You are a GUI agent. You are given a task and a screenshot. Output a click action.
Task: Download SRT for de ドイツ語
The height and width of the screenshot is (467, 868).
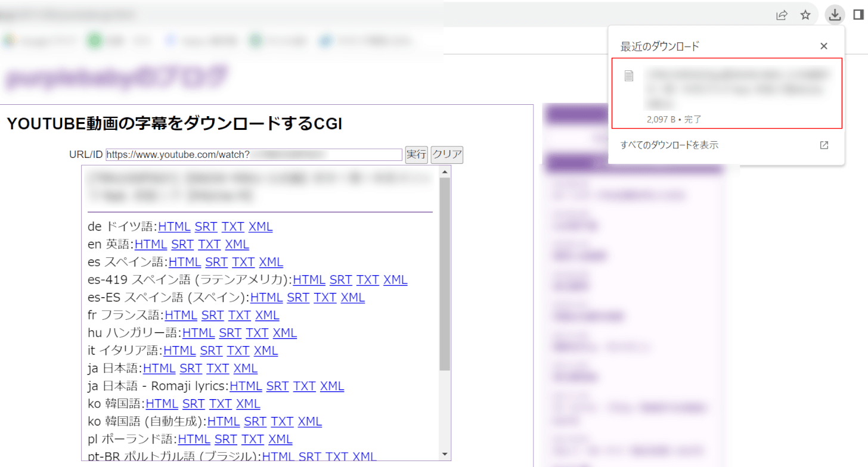click(206, 227)
